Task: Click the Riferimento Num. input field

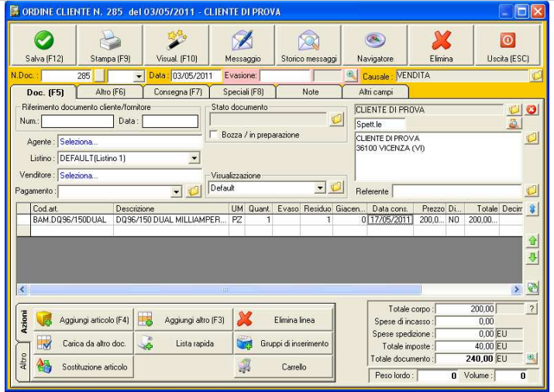Action: coord(77,121)
